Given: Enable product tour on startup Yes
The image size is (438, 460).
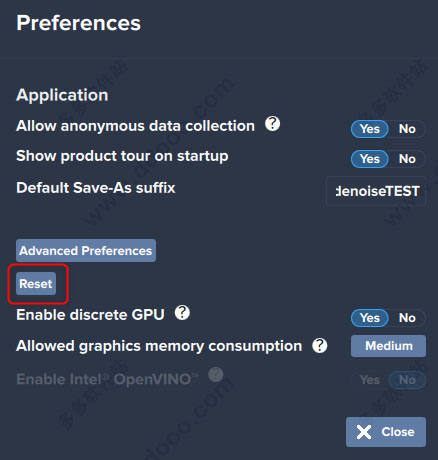Looking at the screenshot, I should point(370,159).
